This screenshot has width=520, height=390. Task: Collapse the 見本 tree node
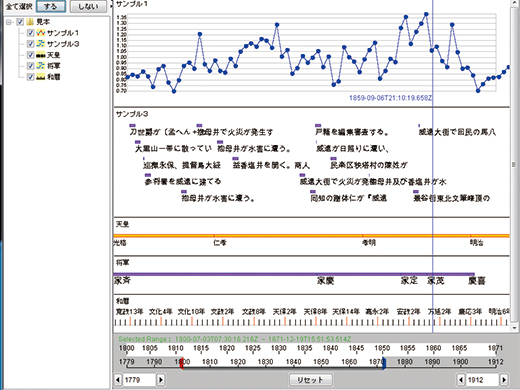[x=9, y=22]
